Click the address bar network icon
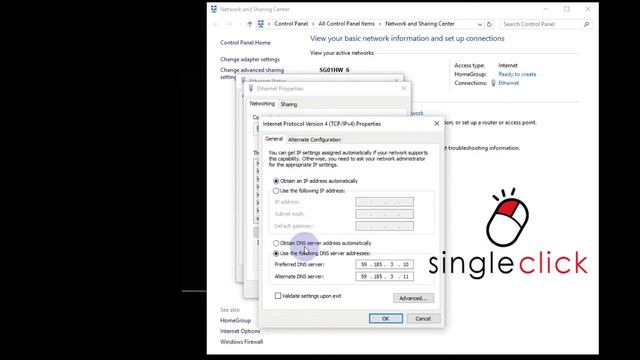Screen dimensions: 640x360 (x=260, y=24)
